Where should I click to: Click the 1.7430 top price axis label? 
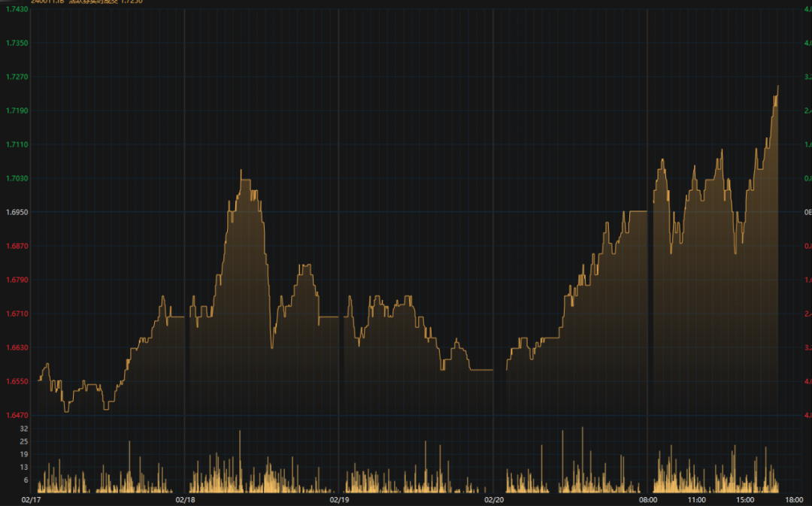pos(17,9)
